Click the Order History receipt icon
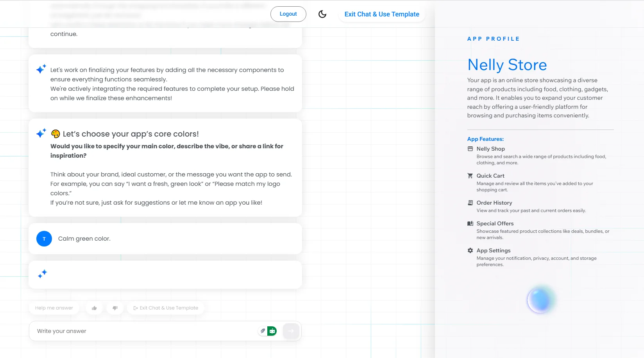 coord(470,203)
